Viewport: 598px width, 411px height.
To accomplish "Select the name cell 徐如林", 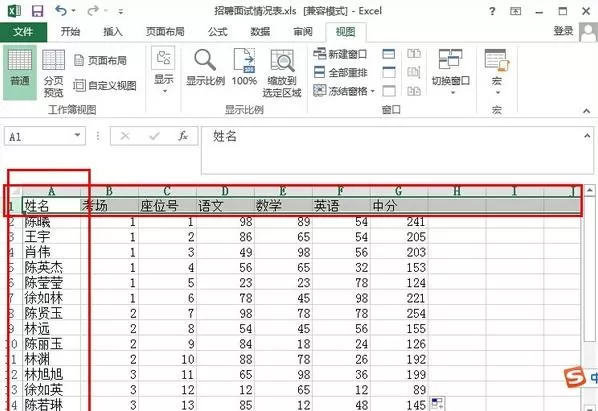I will click(x=52, y=298).
